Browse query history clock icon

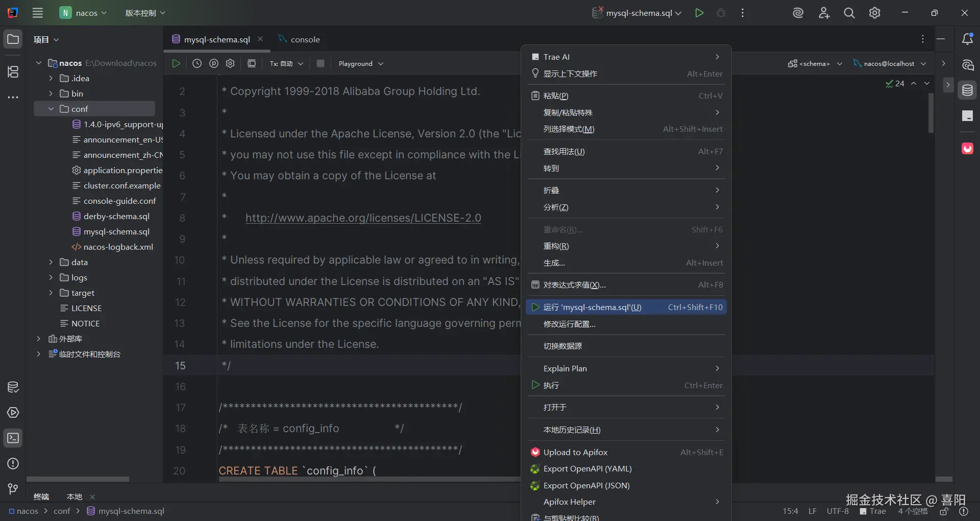click(x=197, y=63)
